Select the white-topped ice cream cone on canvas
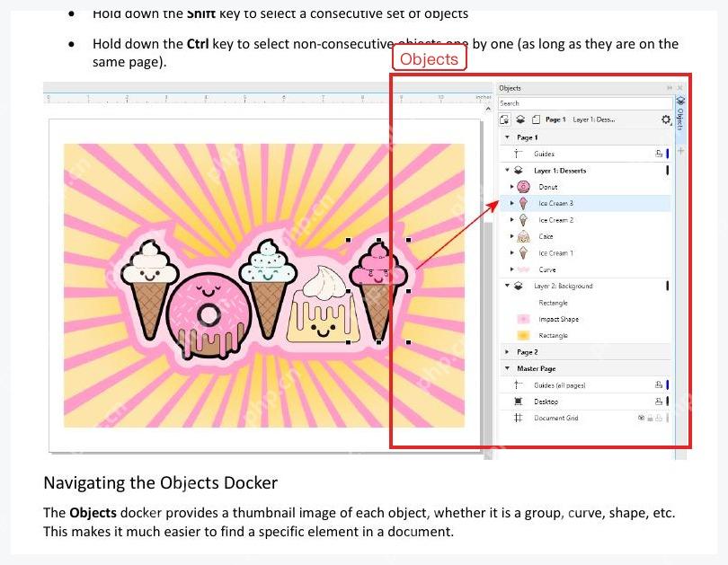 click(x=149, y=289)
